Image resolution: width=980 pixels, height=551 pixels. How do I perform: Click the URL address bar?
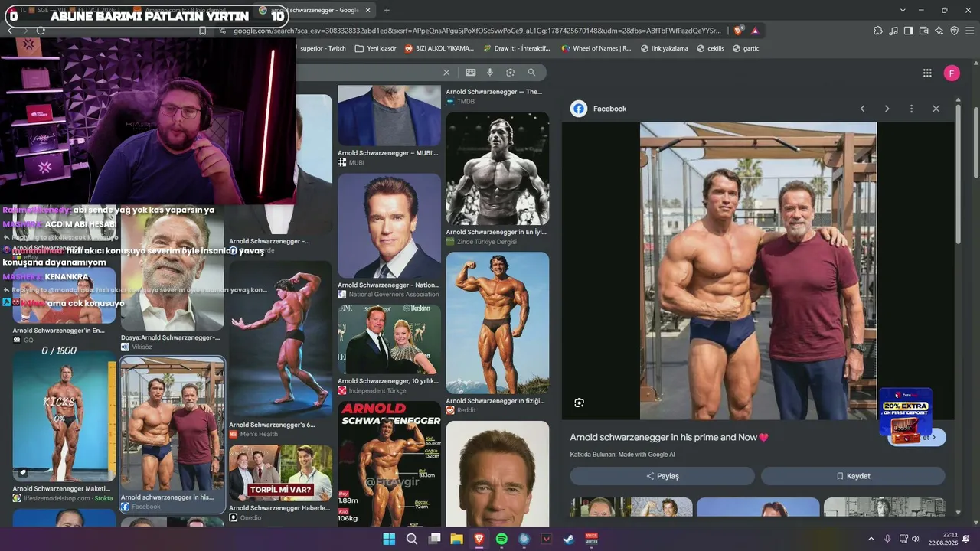point(476,31)
